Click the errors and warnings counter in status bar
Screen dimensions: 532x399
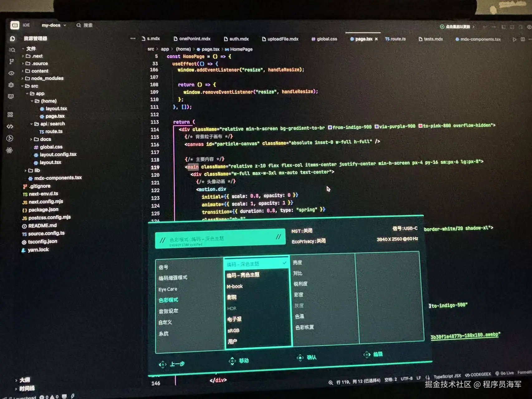point(49,397)
